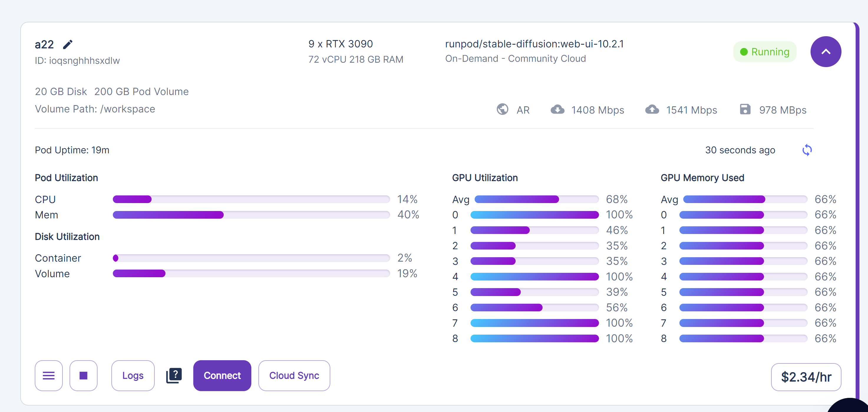Click the GPU 0 utilization bar
Viewport: 868px width, 412px height.
click(534, 215)
